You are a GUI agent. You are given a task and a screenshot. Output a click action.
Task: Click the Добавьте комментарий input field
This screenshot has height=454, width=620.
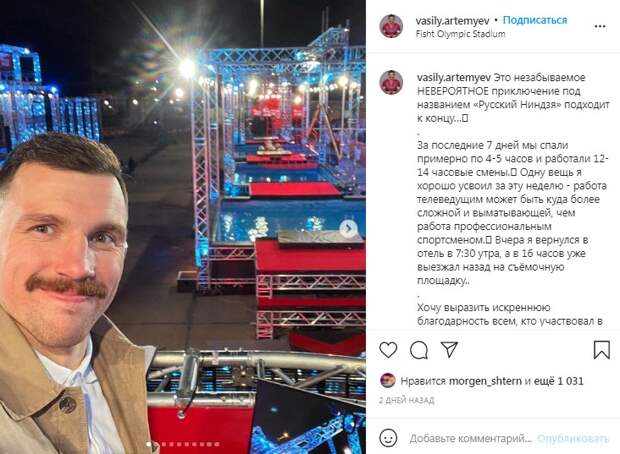point(471,438)
